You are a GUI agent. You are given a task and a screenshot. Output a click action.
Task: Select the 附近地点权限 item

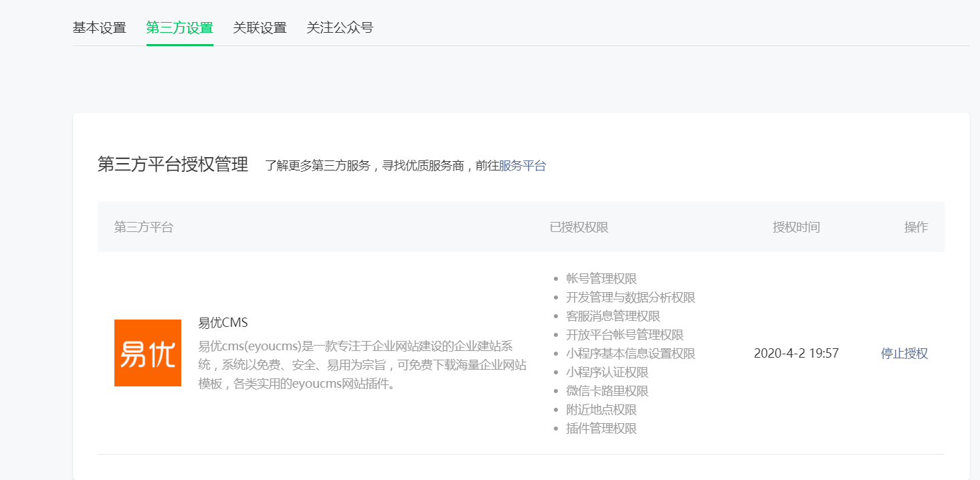[x=601, y=410]
